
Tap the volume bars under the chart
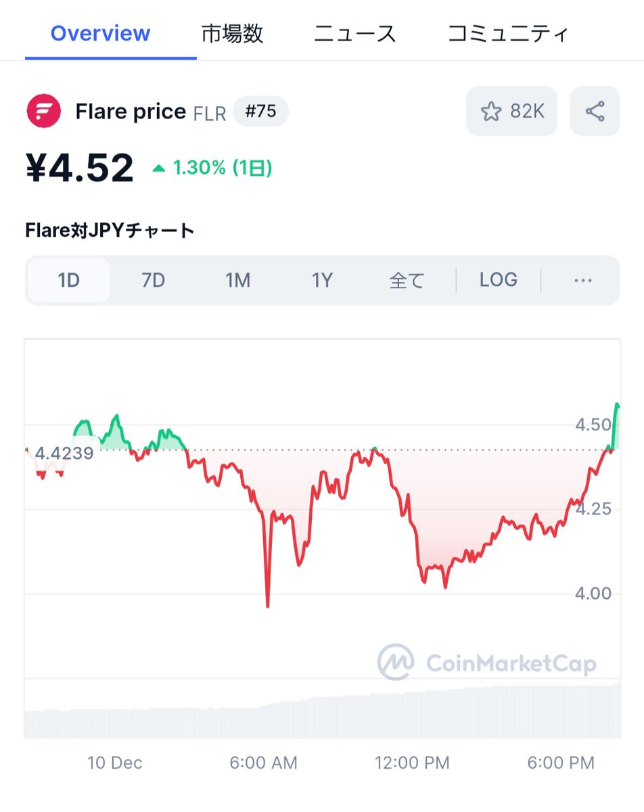[x=322, y=710]
